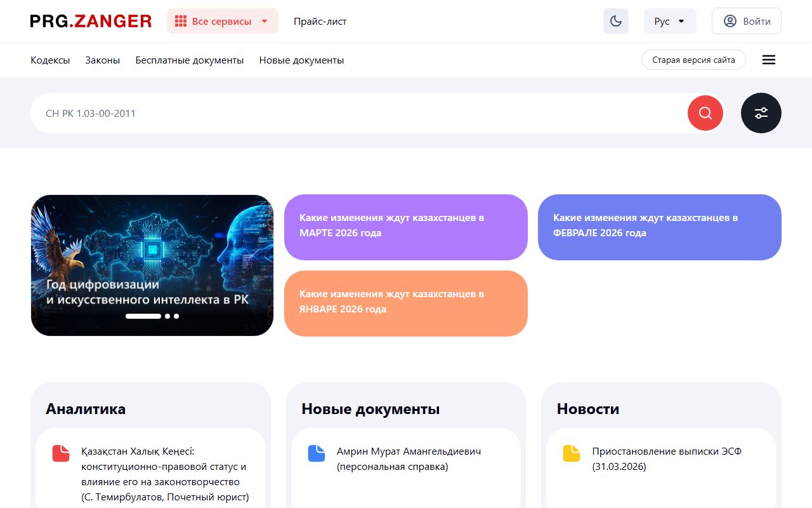Expand the Рус language selector
Image resolution: width=812 pixels, height=508 pixels.
pyautogui.click(x=670, y=20)
